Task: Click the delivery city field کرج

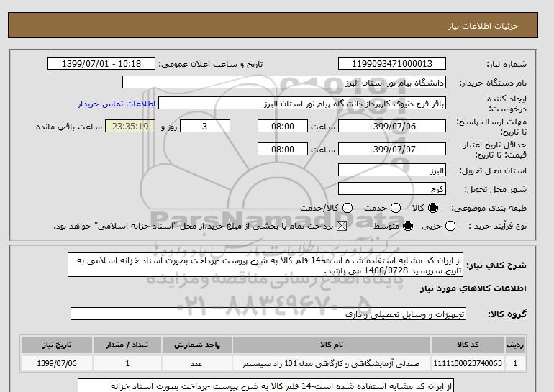Action: point(392,189)
